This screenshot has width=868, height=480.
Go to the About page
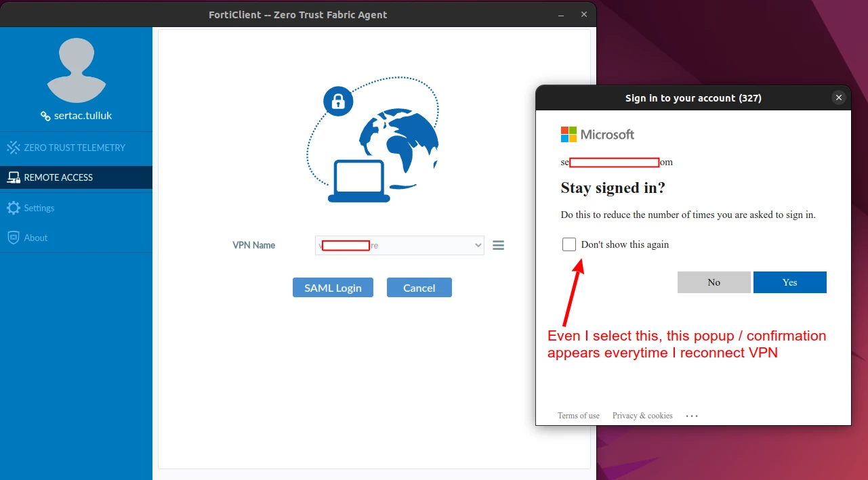pos(76,238)
